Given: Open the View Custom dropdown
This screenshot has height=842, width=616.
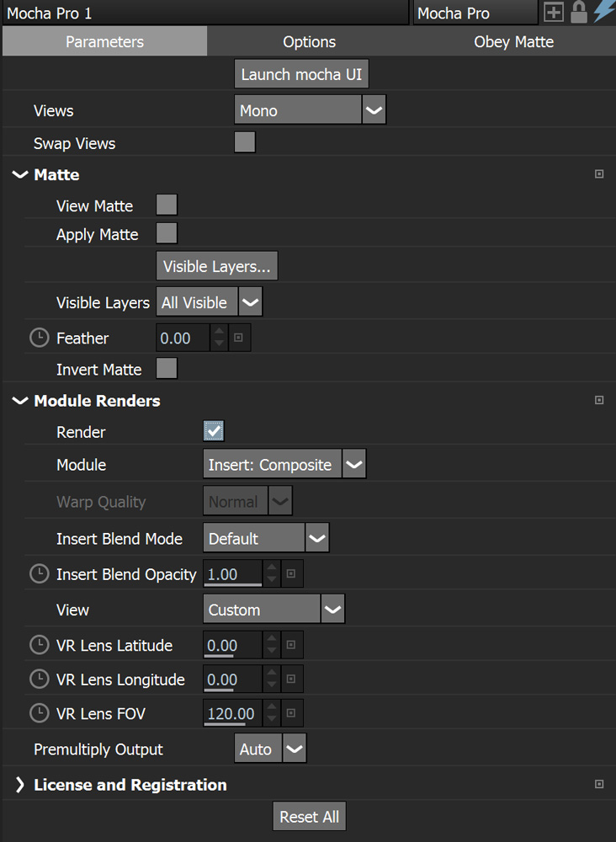Looking at the screenshot, I should pos(273,610).
